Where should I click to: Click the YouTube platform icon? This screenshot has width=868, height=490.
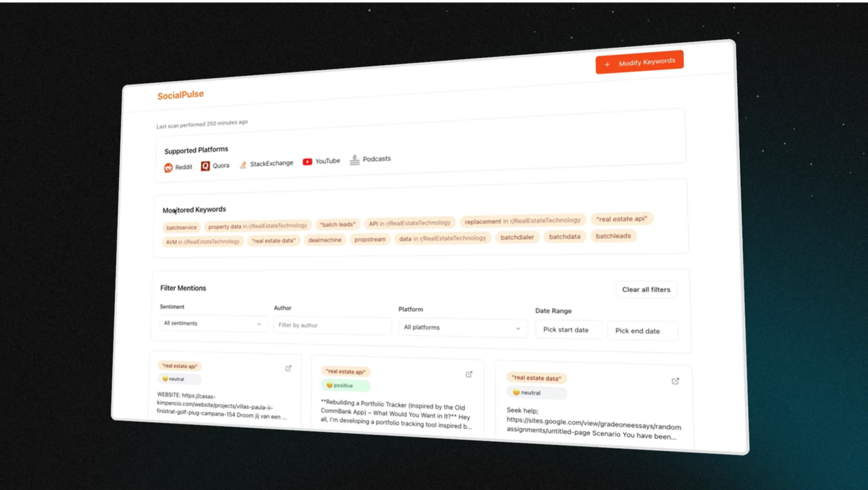pyautogui.click(x=307, y=161)
